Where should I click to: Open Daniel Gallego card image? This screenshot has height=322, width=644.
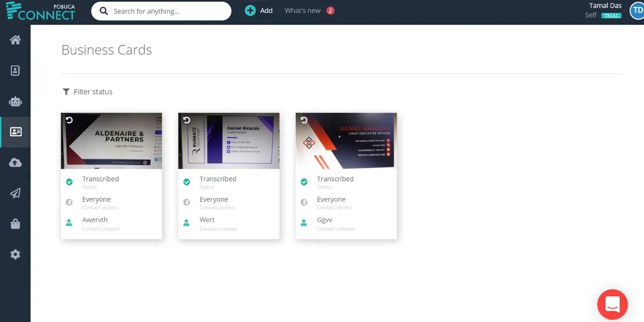click(346, 141)
